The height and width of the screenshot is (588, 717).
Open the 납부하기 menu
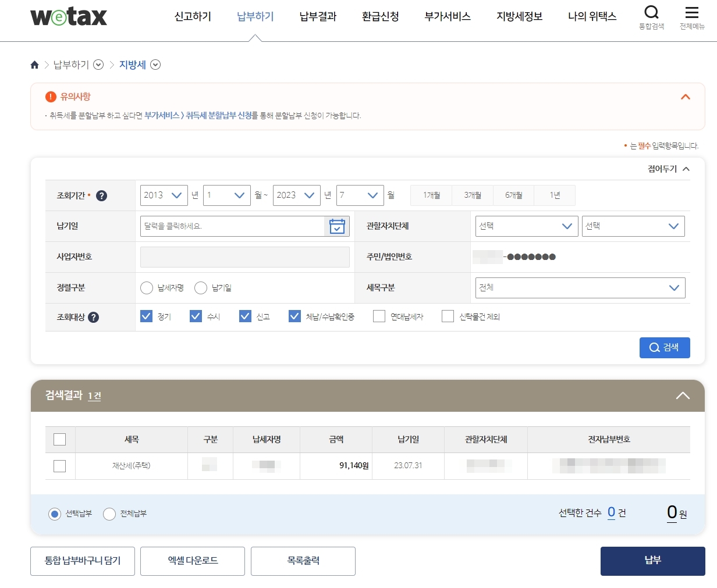pyautogui.click(x=255, y=16)
